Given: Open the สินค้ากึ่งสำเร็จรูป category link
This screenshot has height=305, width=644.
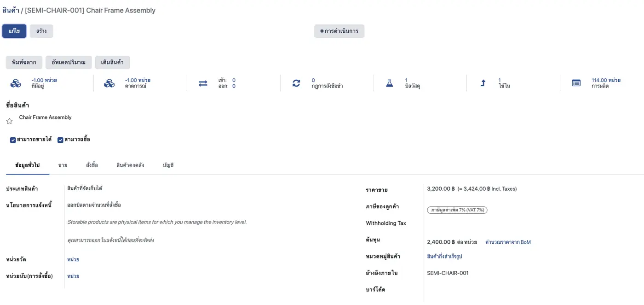Looking at the screenshot, I should (444, 257).
